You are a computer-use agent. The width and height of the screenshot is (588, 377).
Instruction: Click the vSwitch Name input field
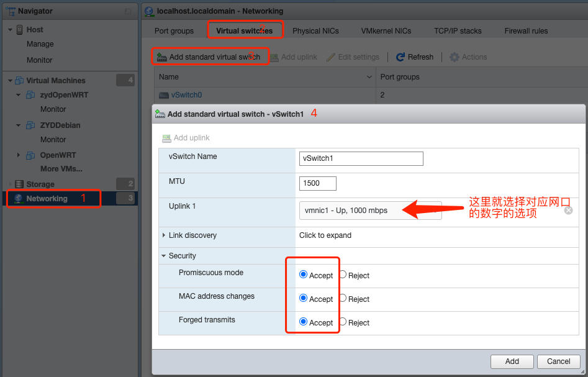pos(361,158)
